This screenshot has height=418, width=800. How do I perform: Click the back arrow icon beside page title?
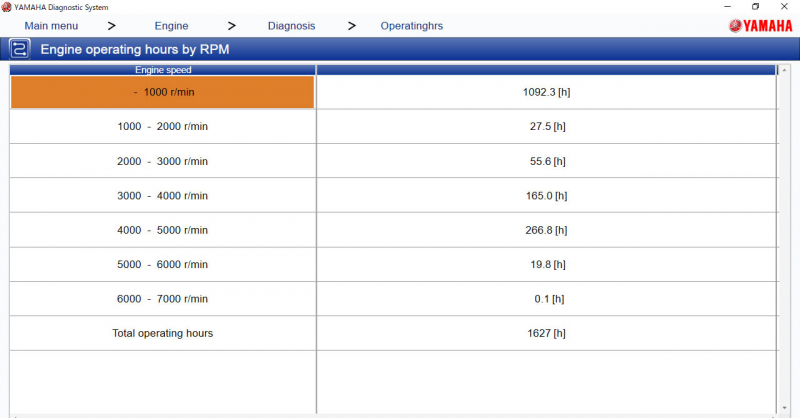click(19, 48)
